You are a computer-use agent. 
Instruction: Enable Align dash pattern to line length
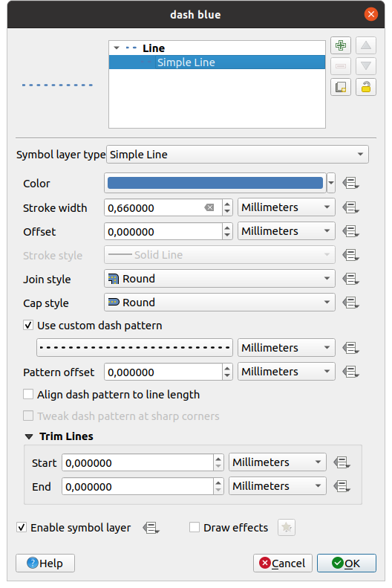click(28, 394)
